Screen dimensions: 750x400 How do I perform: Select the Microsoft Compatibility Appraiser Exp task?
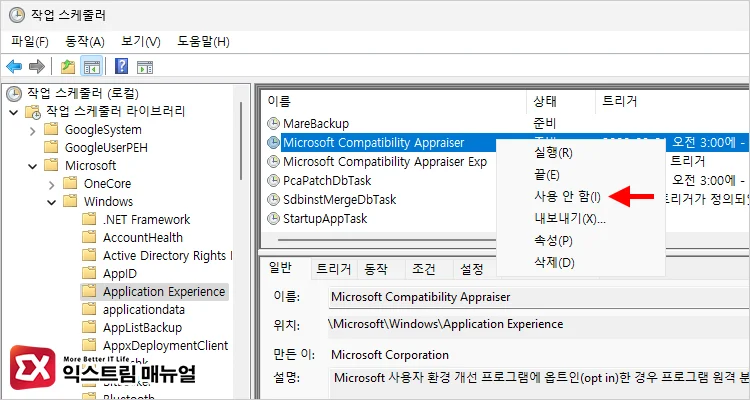pyautogui.click(x=385, y=162)
